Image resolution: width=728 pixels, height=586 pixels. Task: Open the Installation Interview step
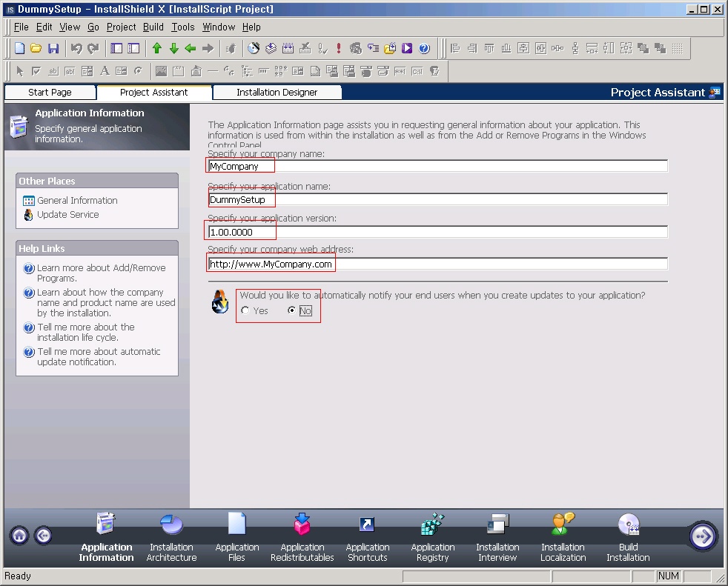tap(497, 537)
